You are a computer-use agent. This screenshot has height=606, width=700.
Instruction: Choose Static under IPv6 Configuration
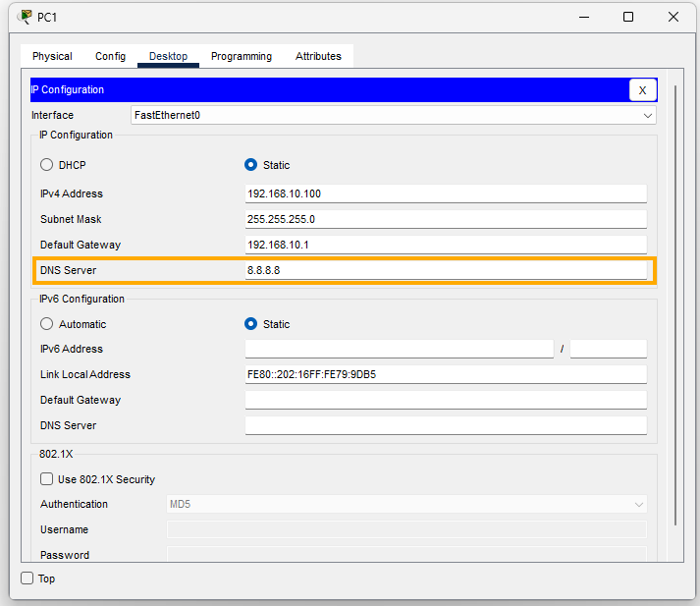[251, 324]
